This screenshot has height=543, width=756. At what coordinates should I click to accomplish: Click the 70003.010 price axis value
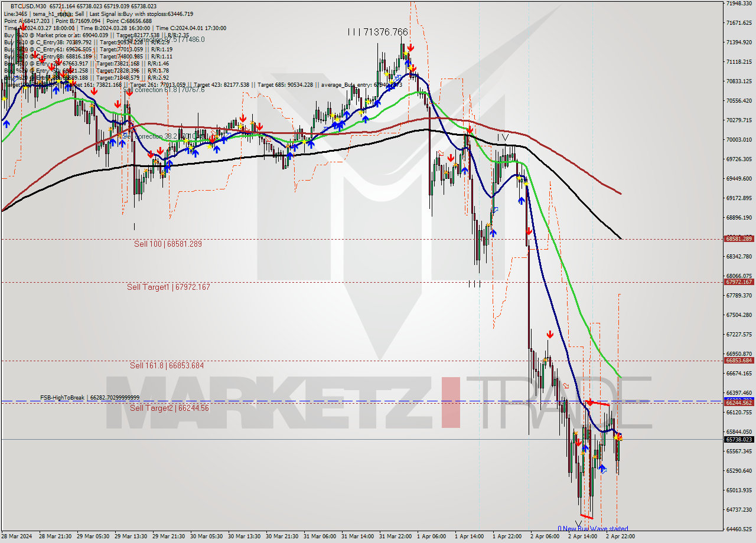pyautogui.click(x=739, y=140)
